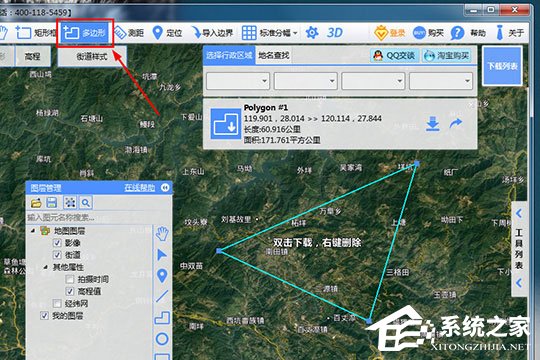Click the Polygon #1 thumbnail icon
The width and height of the screenshot is (540, 360).
(226, 124)
